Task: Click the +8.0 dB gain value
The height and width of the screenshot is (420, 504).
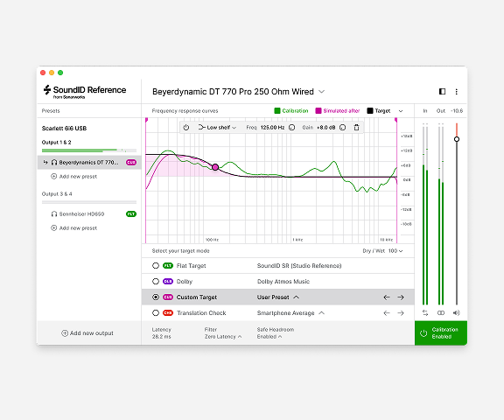Action: pyautogui.click(x=325, y=128)
